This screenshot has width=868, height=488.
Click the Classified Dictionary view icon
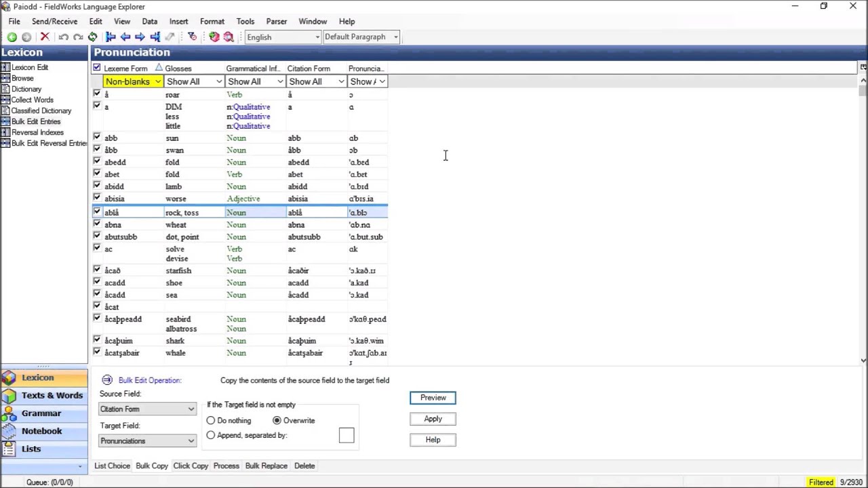click(5, 110)
